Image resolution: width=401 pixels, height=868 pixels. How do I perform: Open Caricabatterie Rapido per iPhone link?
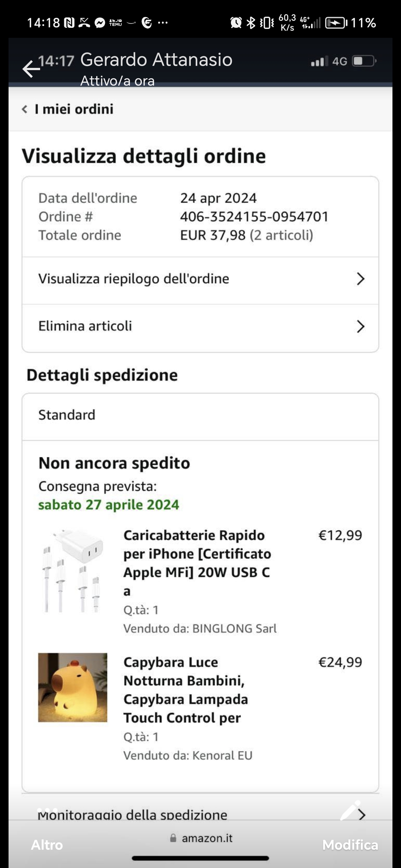pyautogui.click(x=197, y=563)
